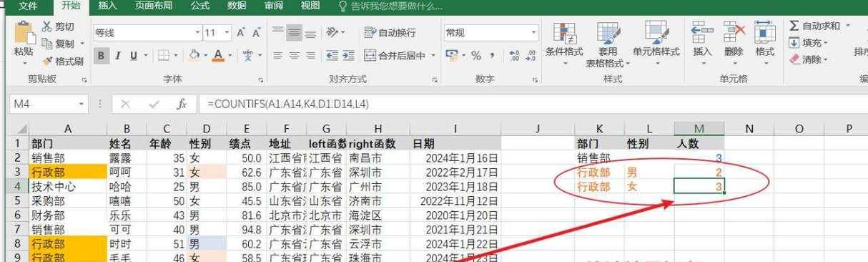This screenshot has height=262, width=868.
Task: Open the Formulas (公式) ribbon tab
Action: (200, 6)
